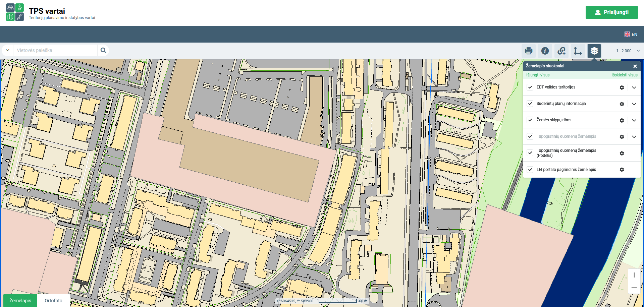
Task: Open settings gear for LEI portalo pagrindinis žemėlapis
Action: (622, 170)
